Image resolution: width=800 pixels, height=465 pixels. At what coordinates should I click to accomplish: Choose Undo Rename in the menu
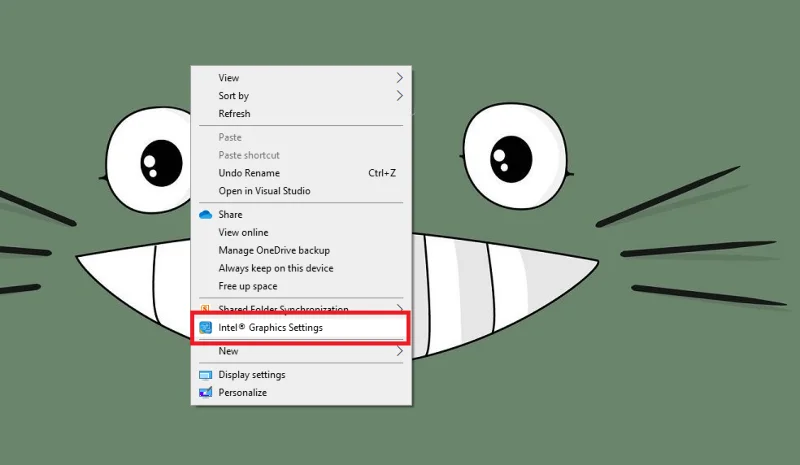coord(301,173)
